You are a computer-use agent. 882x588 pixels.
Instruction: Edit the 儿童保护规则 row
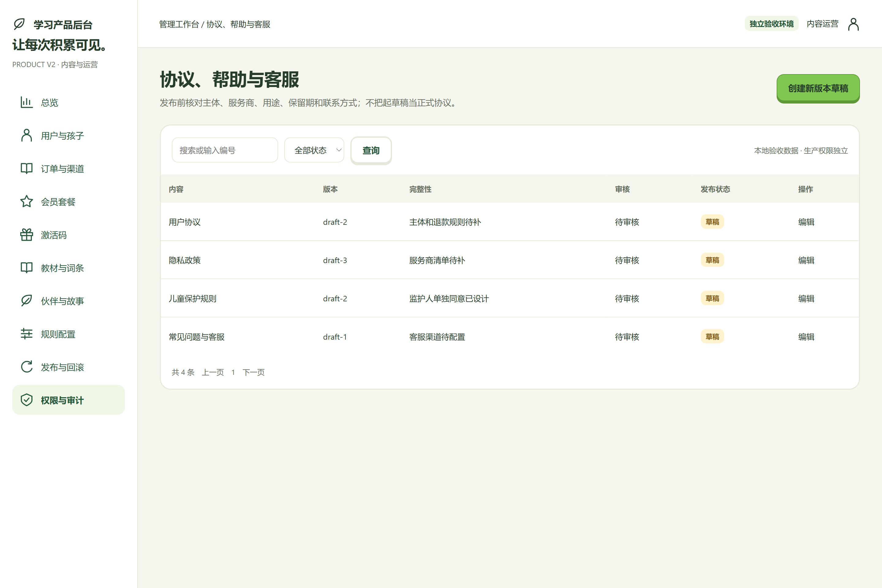(x=806, y=299)
